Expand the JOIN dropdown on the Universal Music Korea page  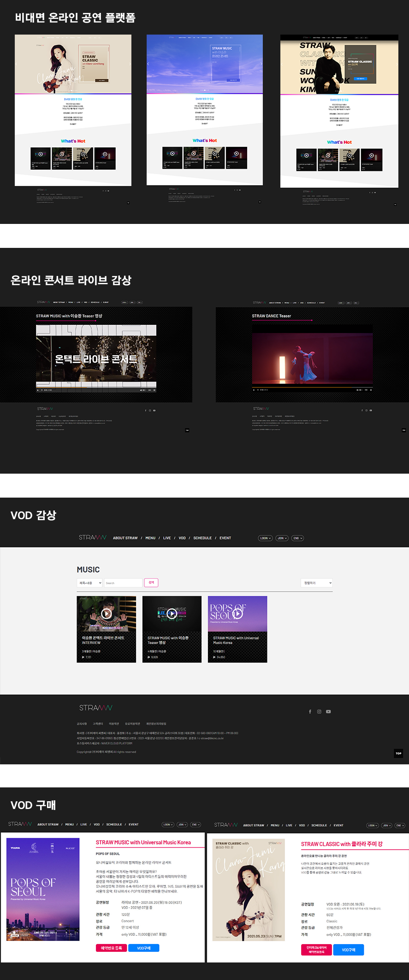(183, 825)
